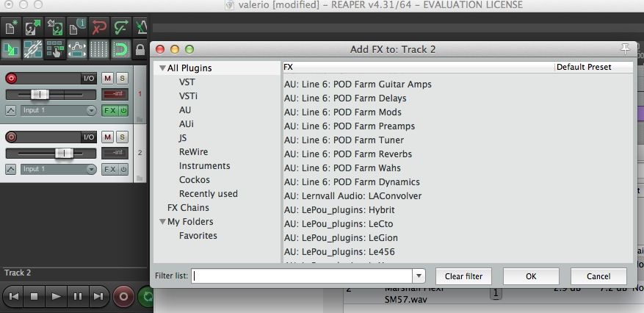
Task: Arm track 2 for recording
Action: click(x=11, y=137)
